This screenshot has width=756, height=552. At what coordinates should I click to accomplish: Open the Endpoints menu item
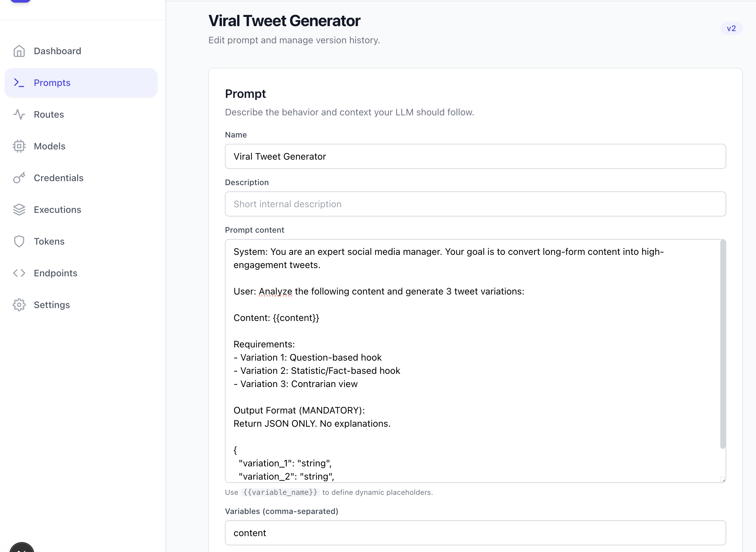pos(56,273)
